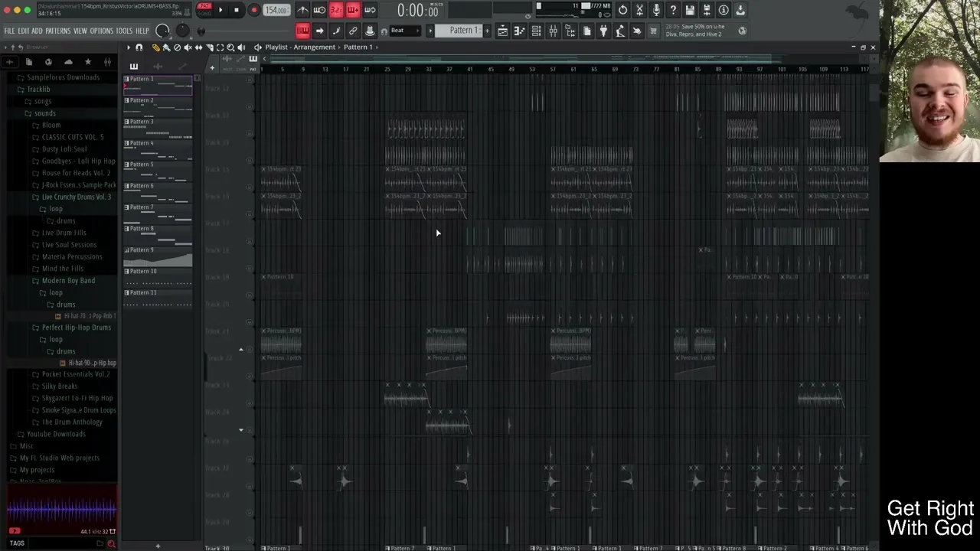Toggle typing keyboard to piano button
Viewport: 980px width, 551px height.
(x=302, y=31)
